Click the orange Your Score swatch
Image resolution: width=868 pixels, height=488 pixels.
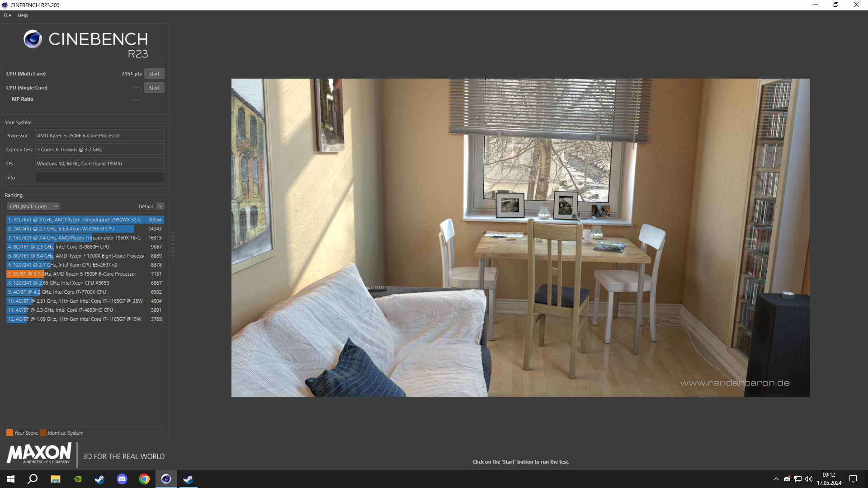(9, 433)
